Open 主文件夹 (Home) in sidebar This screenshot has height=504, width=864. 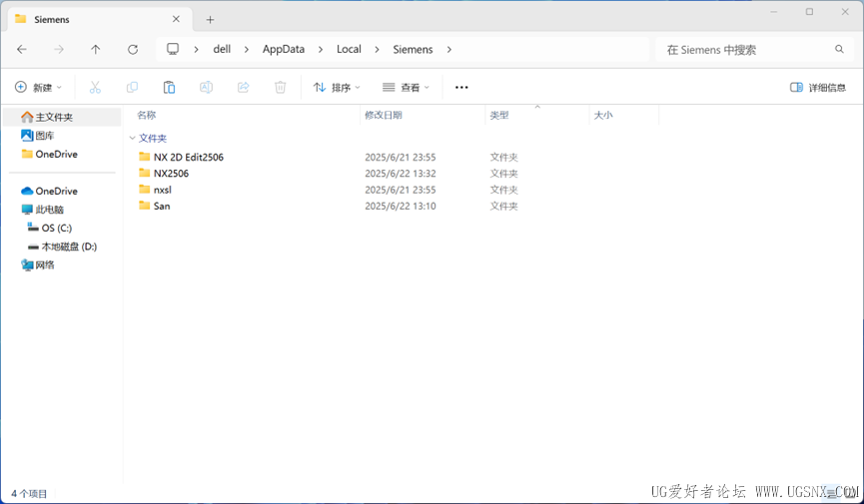click(x=62, y=117)
